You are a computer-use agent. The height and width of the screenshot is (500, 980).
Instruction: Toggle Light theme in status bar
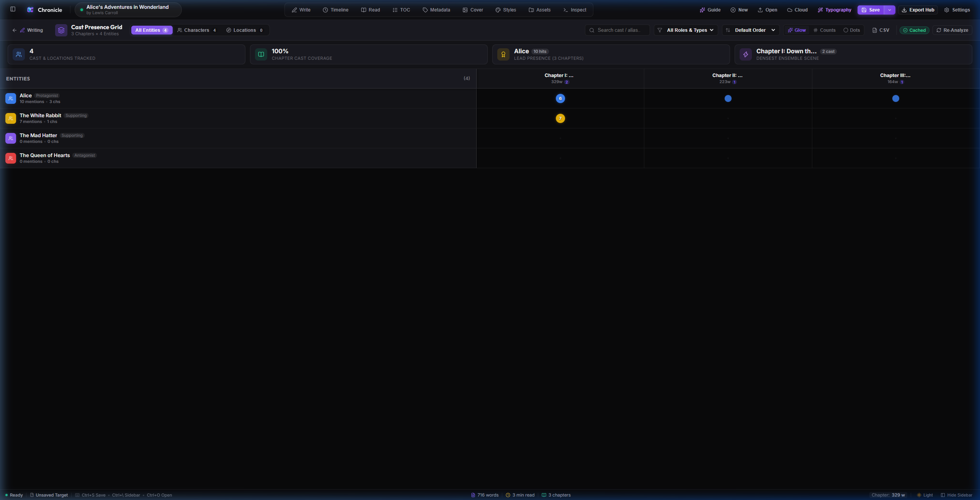click(x=925, y=495)
